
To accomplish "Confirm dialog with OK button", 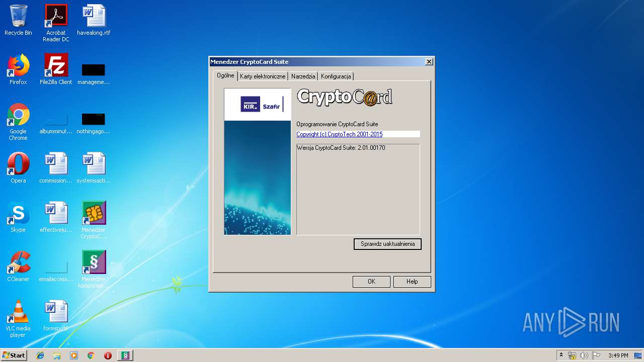I will pyautogui.click(x=371, y=282).
